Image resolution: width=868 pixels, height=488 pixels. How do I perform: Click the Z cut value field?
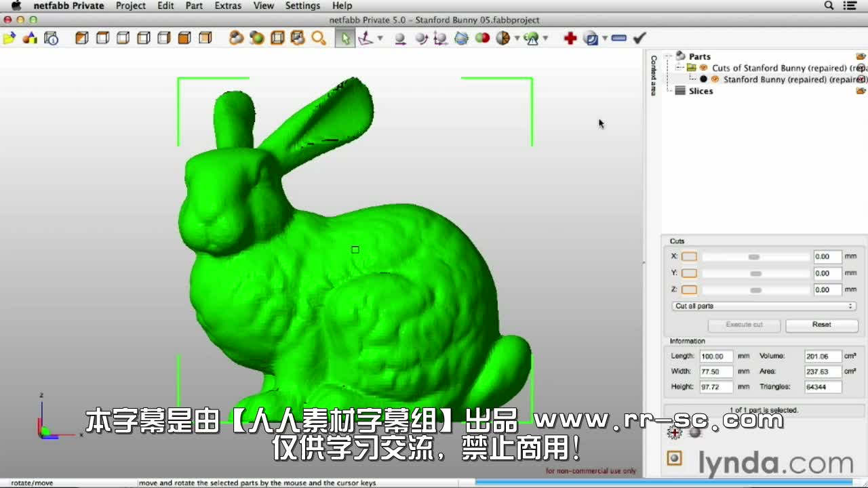[x=827, y=289]
